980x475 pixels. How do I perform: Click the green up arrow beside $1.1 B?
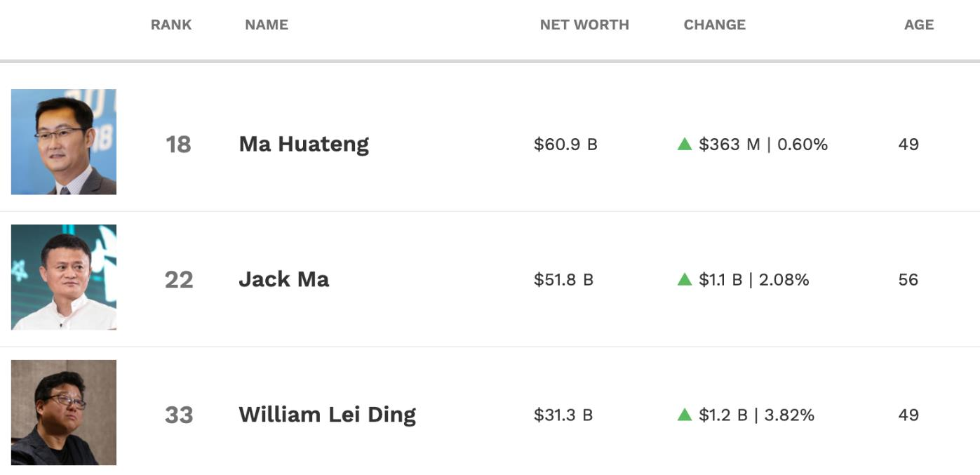point(685,279)
